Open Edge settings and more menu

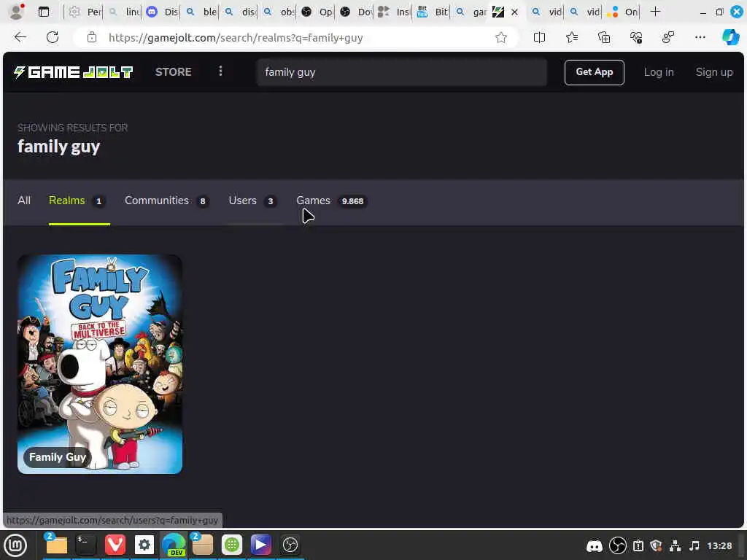[x=700, y=37]
